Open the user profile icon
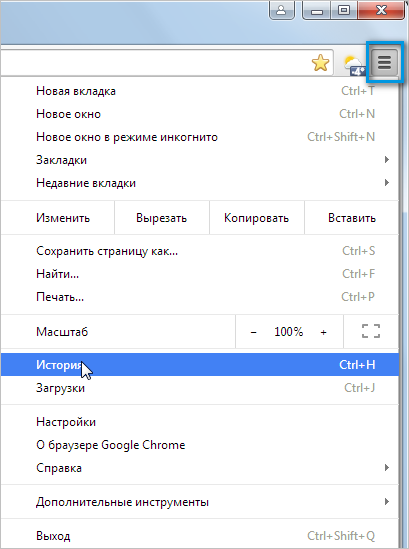 point(281,10)
